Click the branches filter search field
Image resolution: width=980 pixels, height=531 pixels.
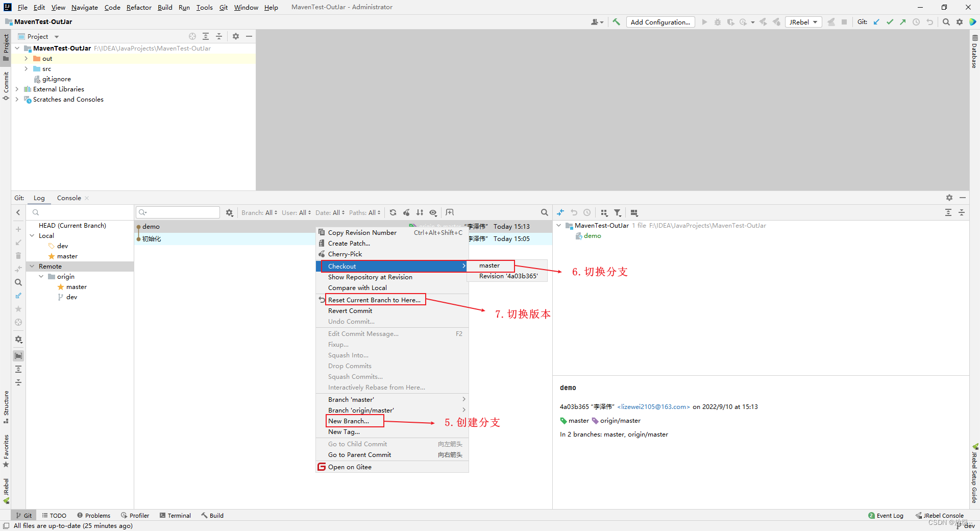tap(80, 212)
